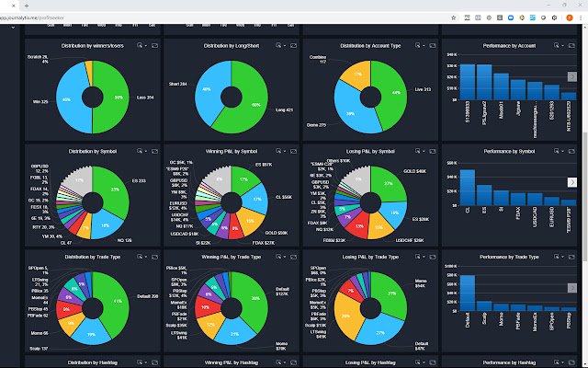Image resolution: width=588 pixels, height=368 pixels.
Task: Maximize the Performance by Account panel
Action: (x=571, y=45)
